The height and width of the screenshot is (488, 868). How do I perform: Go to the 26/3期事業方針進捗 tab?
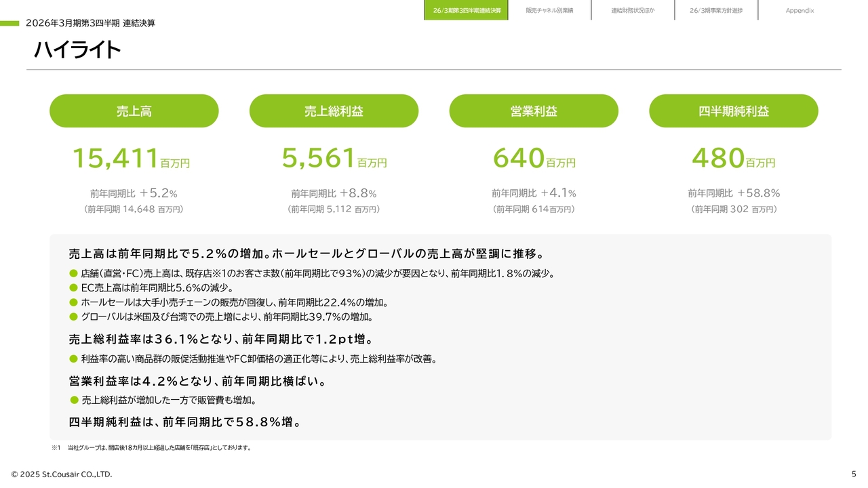tap(716, 10)
